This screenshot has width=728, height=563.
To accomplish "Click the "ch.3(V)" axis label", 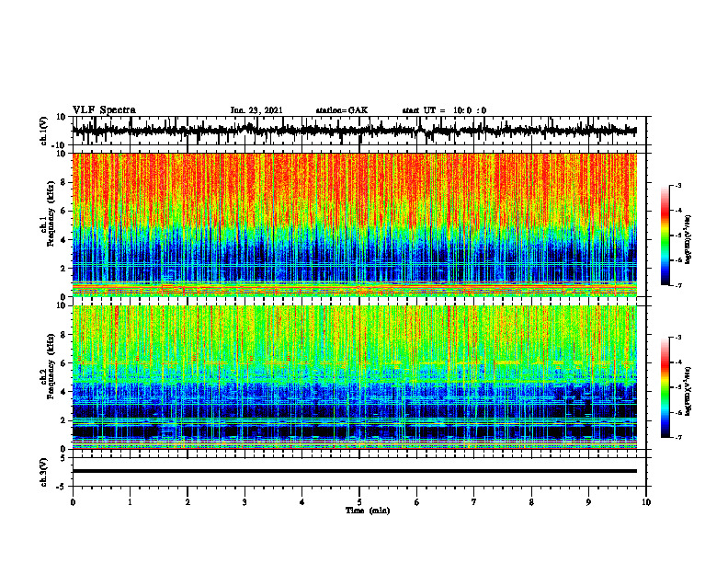I will tap(44, 472).
